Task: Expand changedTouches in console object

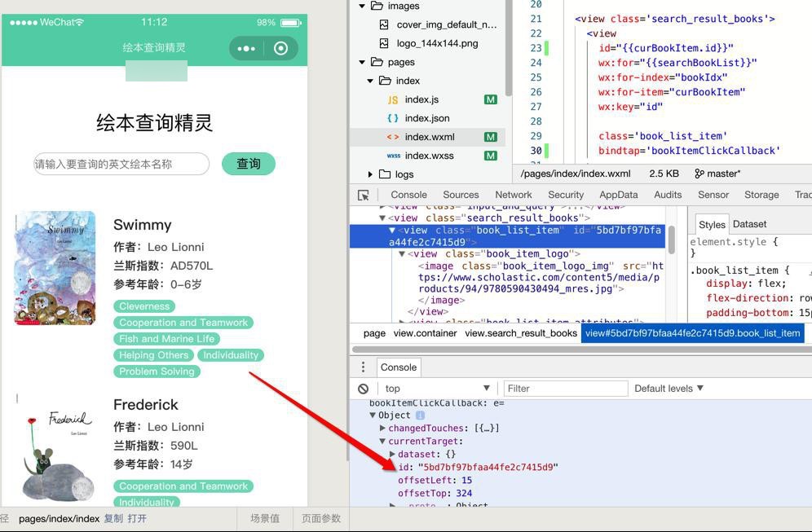Action: point(382,428)
